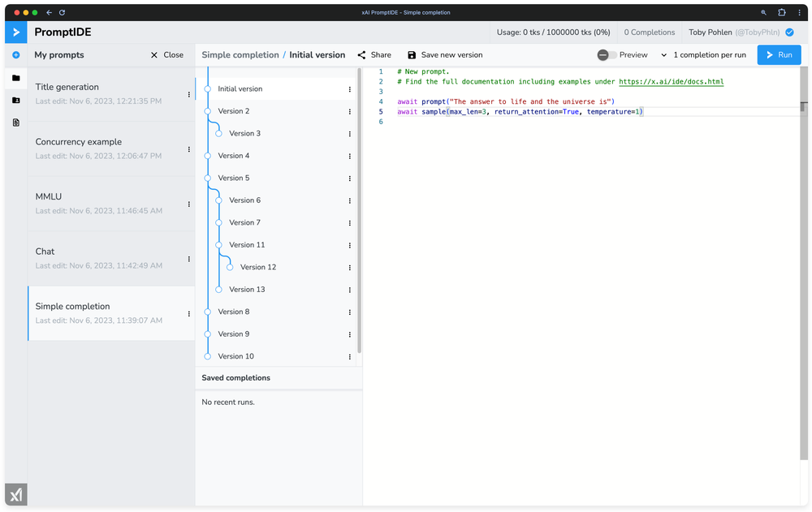The image size is (812, 512).
Task: Click the Share icon
Action: pos(361,55)
